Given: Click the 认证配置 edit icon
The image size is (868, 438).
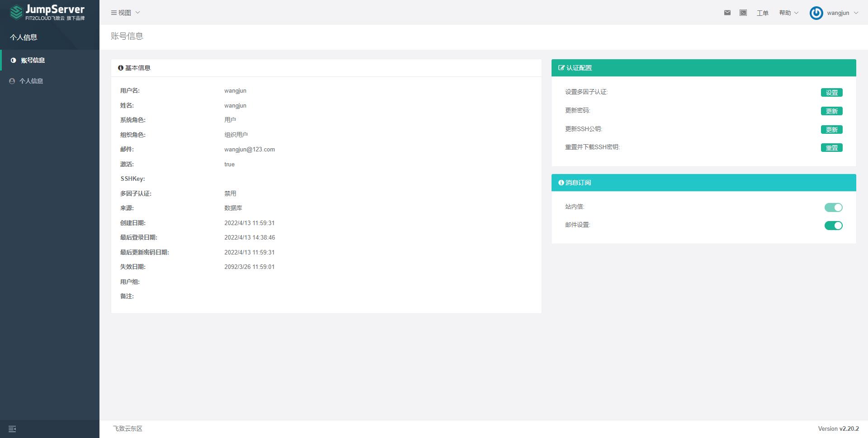Looking at the screenshot, I should pyautogui.click(x=561, y=68).
